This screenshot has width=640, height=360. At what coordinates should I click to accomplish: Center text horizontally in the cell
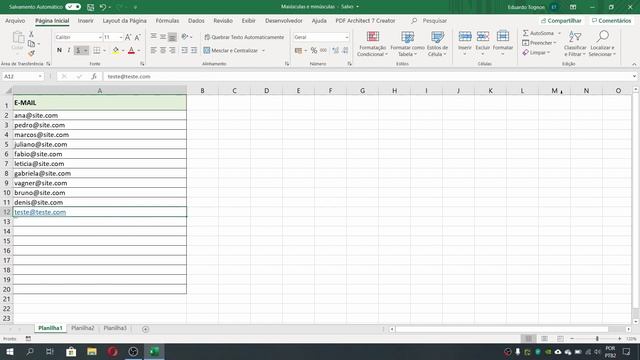(x=163, y=50)
